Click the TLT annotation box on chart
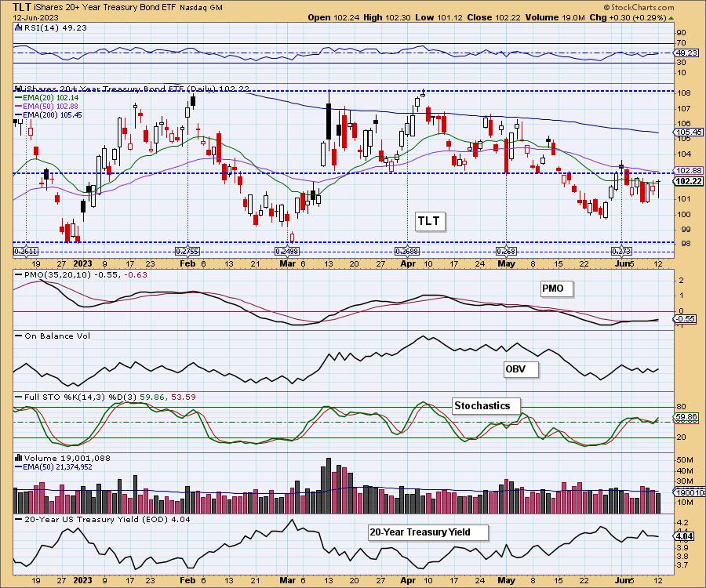Image resolution: width=706 pixels, height=588 pixels. click(431, 221)
